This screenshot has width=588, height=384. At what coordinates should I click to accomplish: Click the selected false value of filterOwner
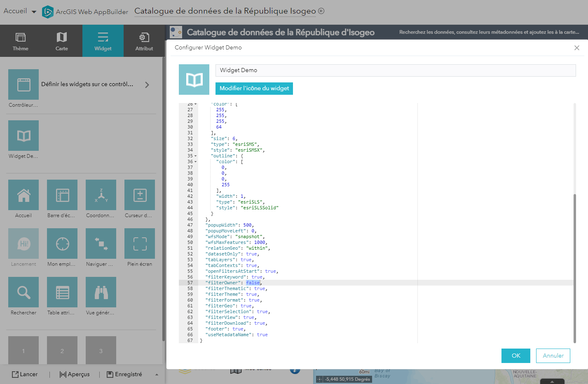click(253, 283)
